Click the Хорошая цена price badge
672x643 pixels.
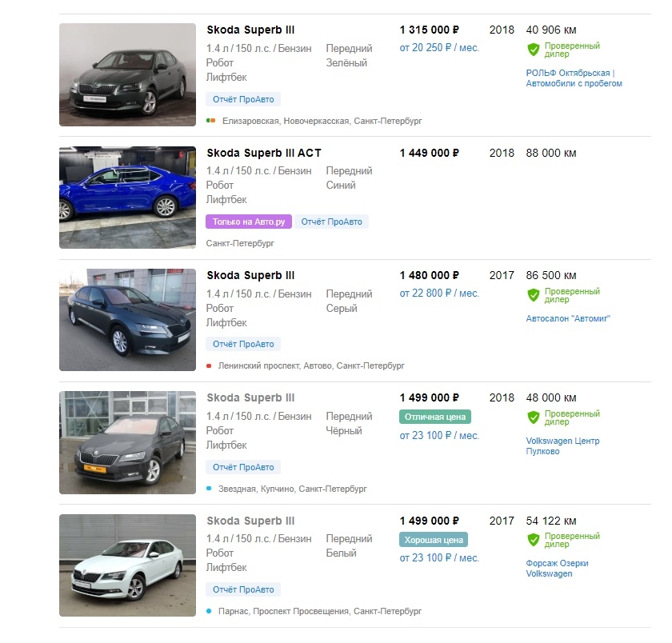coord(434,540)
